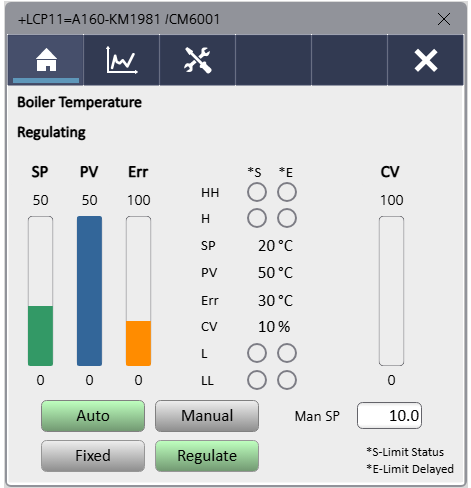Click the H limit status indicator

[x=257, y=218]
